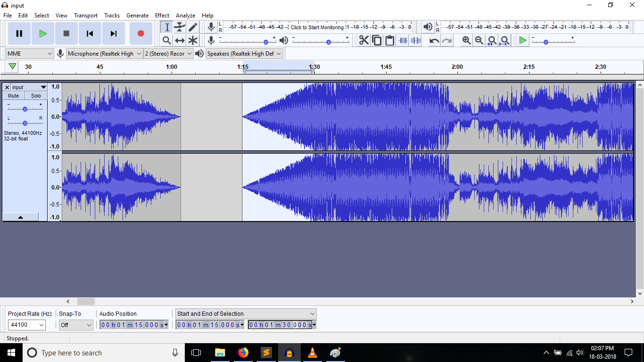This screenshot has width=644, height=362.
Task: Click the Undo arrow icon
Action: point(434,41)
